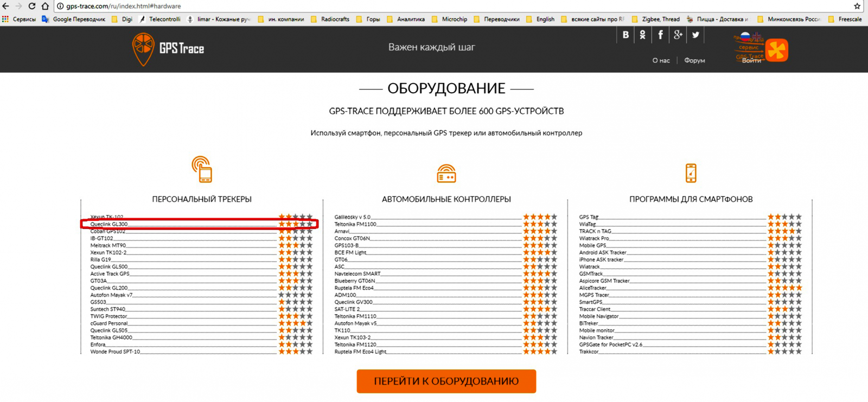Click the personal trackers category icon
The image size is (868, 402).
point(202,169)
